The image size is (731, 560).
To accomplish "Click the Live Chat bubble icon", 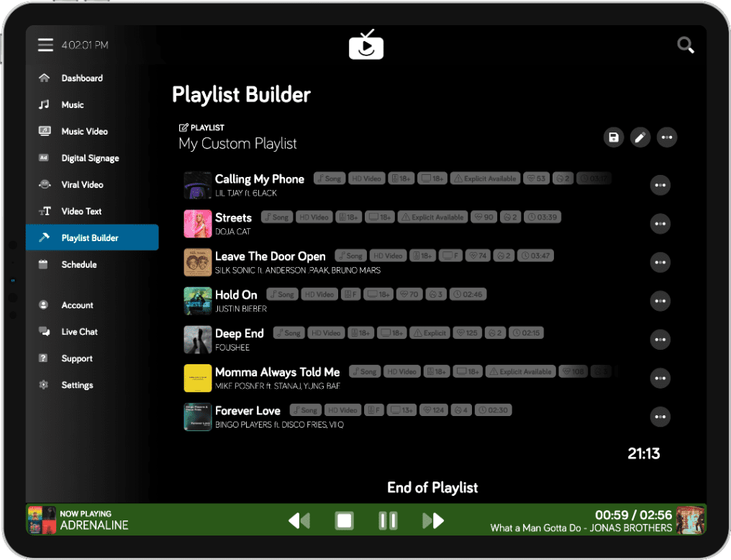I will (x=45, y=332).
